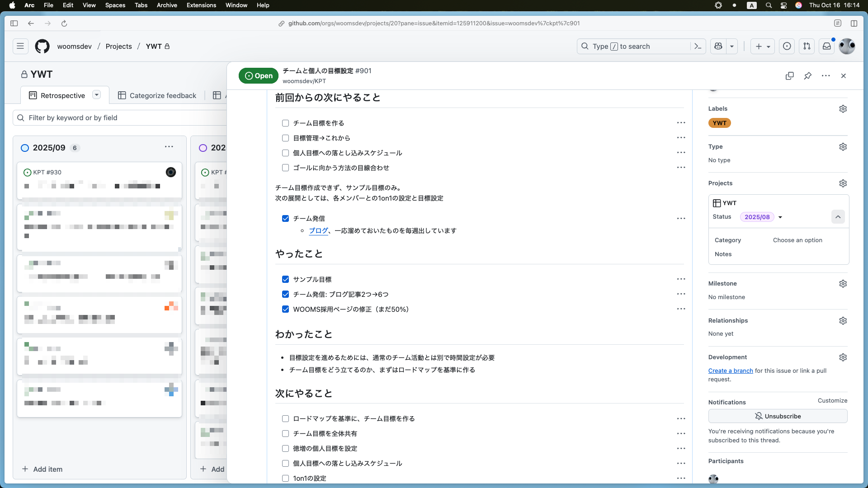
Task: Click the Labels settings gear
Action: (843, 109)
